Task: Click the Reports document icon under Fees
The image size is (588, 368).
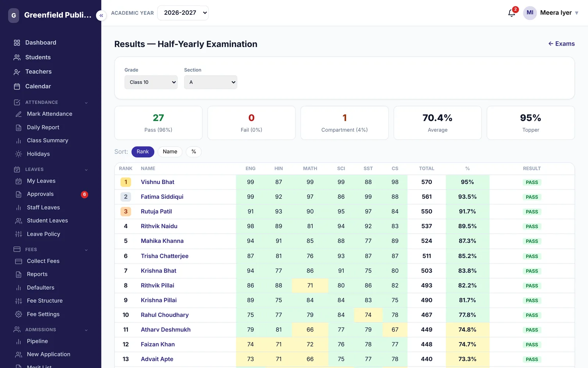Action: tap(18, 275)
